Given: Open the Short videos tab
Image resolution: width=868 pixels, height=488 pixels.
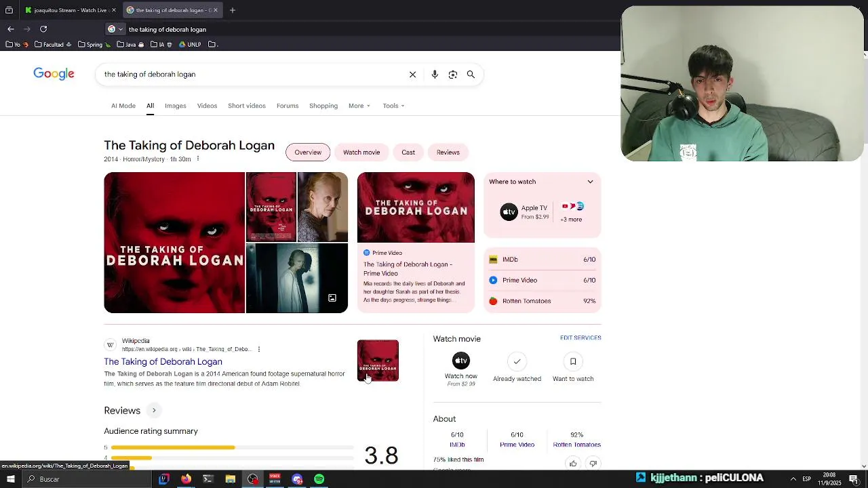Looking at the screenshot, I should pos(247,106).
